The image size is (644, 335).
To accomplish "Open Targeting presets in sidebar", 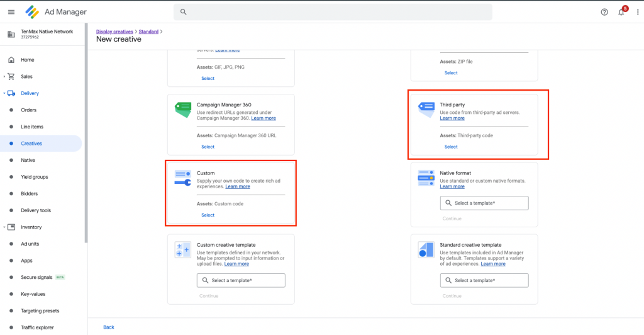I will [40, 310].
